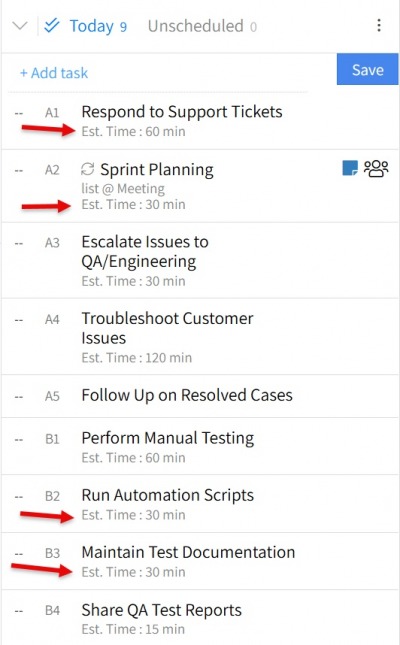Viewport: 400px width, 645px height.
Task: Open the Follow Up on Resolved Cases task
Action: (x=187, y=395)
